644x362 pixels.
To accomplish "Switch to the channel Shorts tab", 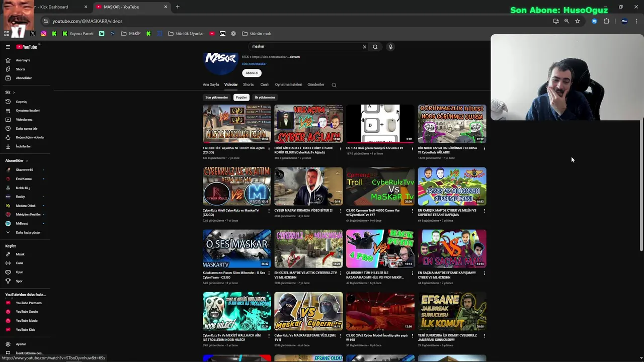I will click(x=249, y=84).
